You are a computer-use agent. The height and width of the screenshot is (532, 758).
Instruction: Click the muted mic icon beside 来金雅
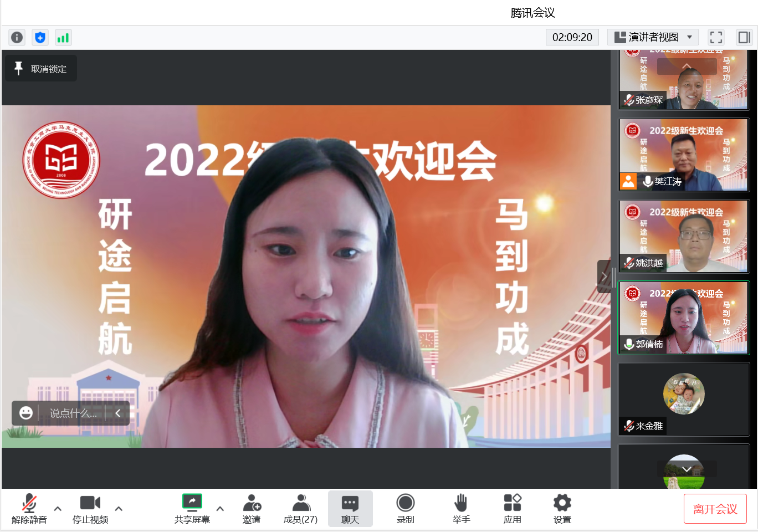point(629,426)
